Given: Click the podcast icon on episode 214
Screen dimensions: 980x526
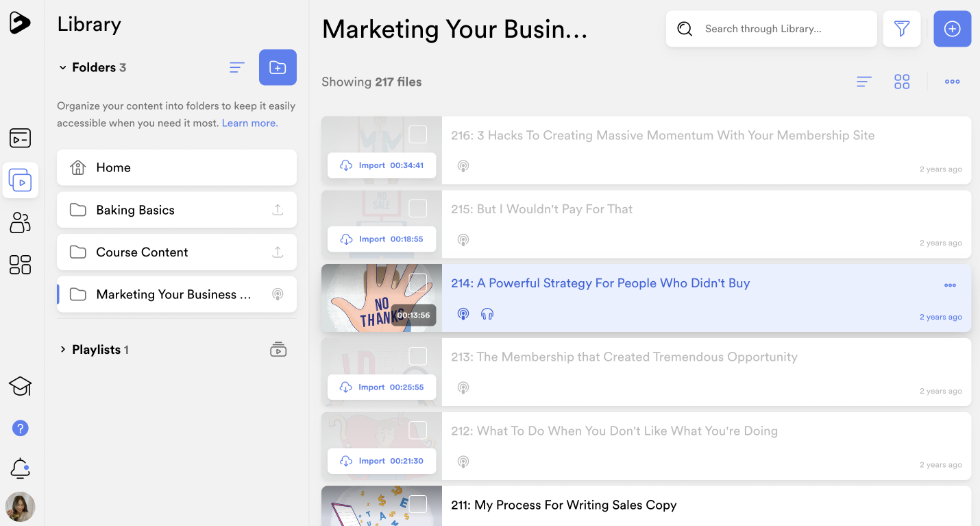Looking at the screenshot, I should (463, 314).
